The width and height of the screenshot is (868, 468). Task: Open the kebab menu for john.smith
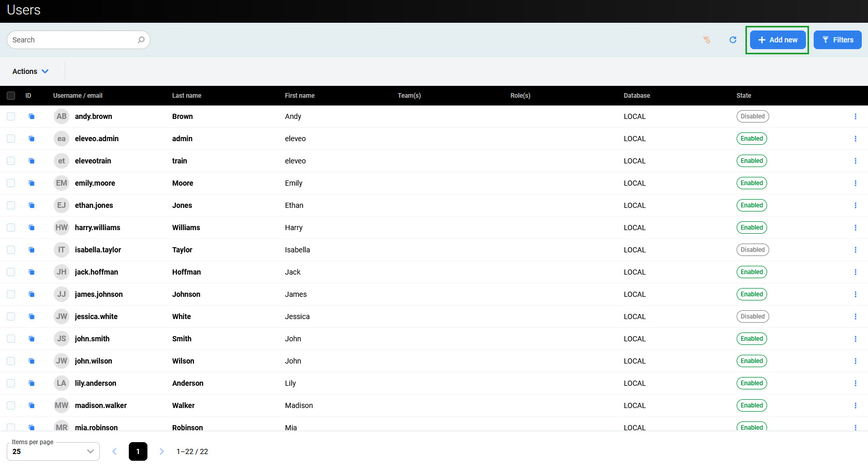(x=855, y=339)
